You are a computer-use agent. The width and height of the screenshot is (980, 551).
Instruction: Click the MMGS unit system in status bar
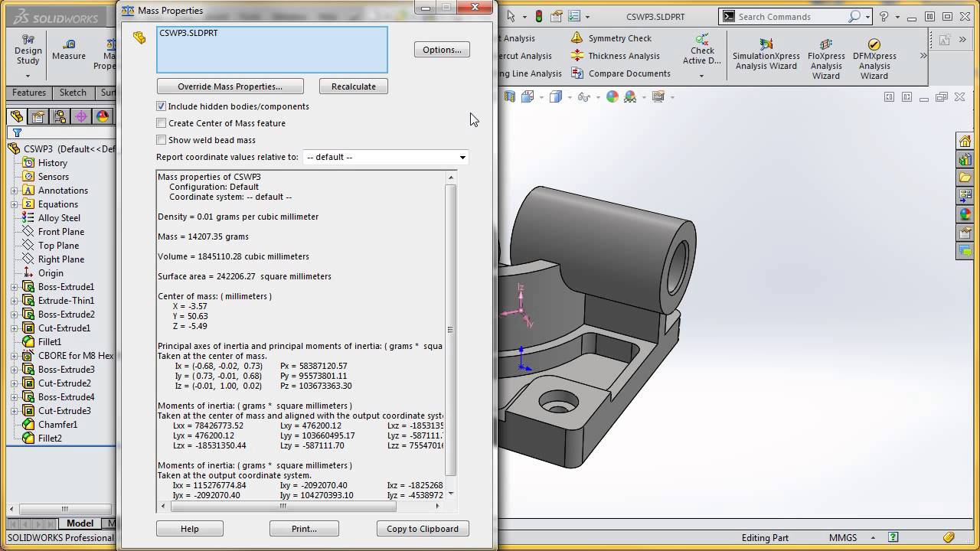point(843,538)
